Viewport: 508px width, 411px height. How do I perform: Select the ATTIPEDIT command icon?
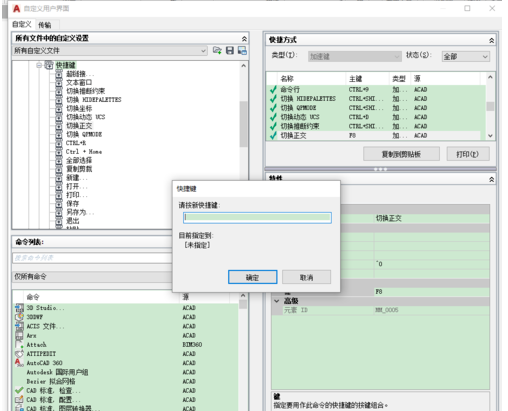click(x=19, y=354)
